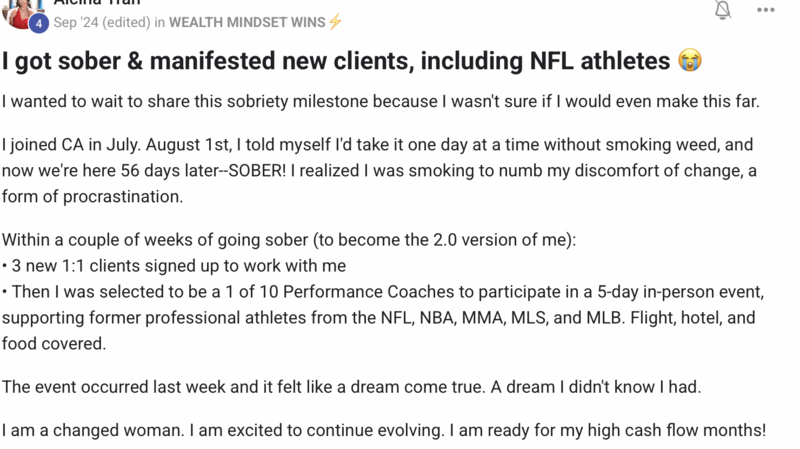The height and width of the screenshot is (449, 800).
Task: Toggle the muted bell notification icon
Action: click(722, 9)
